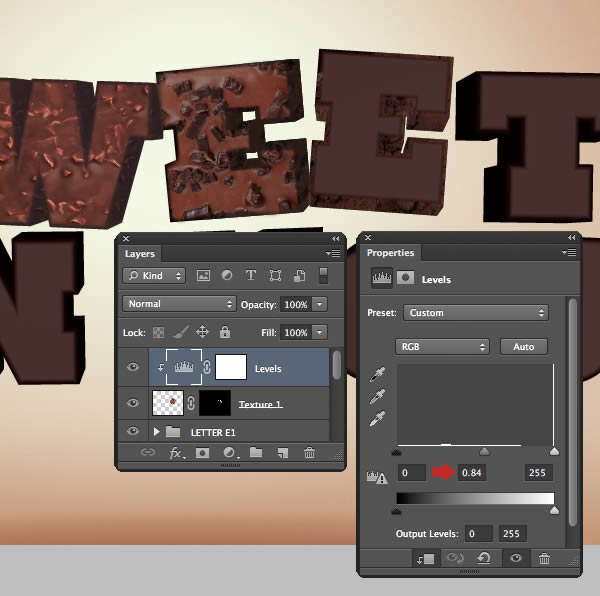Lock transparent pixels icon
This screenshot has height=596, width=600.
(x=158, y=332)
